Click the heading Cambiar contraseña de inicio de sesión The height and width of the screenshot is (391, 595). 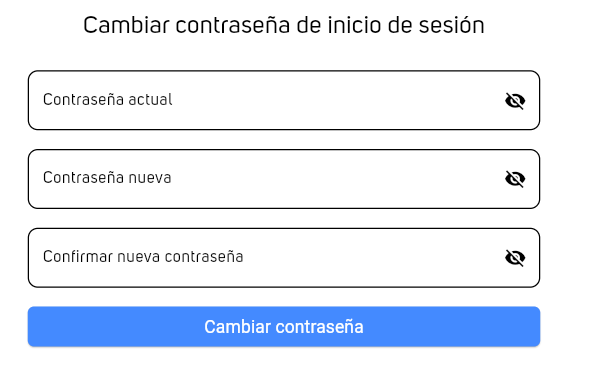[284, 25]
